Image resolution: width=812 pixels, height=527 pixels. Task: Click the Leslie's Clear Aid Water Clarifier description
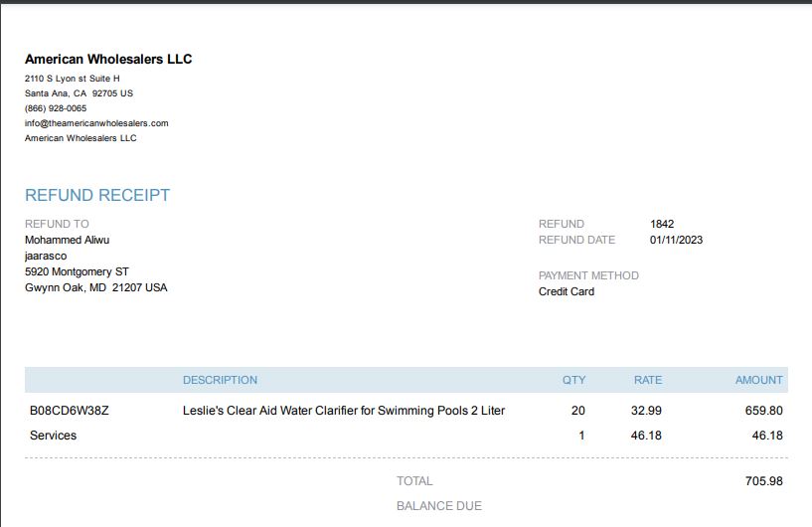(344, 411)
